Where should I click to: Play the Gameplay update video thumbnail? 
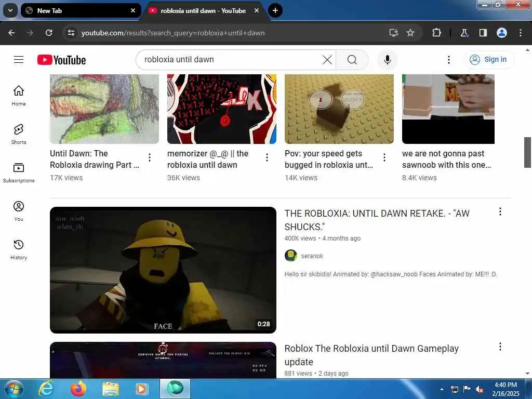[x=163, y=360]
